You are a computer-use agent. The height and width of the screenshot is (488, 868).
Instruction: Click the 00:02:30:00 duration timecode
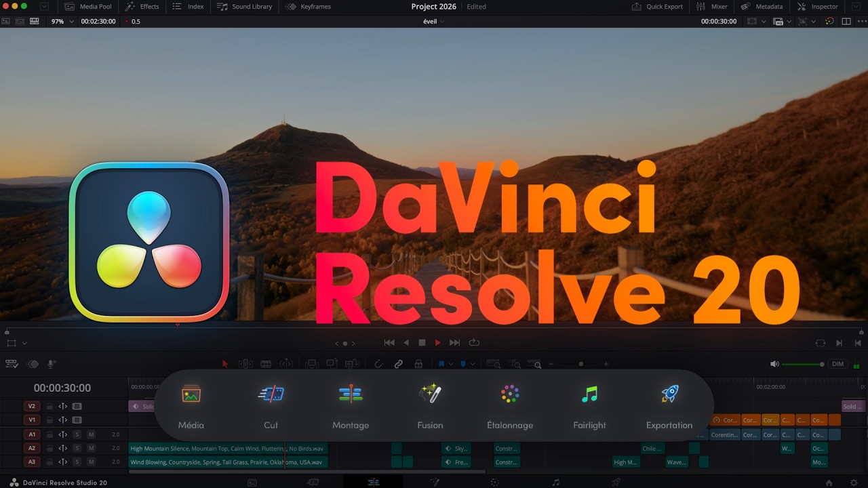(x=98, y=22)
